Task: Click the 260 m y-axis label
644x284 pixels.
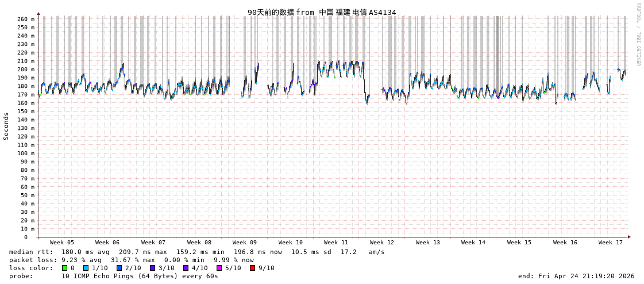Action: tap(26, 19)
